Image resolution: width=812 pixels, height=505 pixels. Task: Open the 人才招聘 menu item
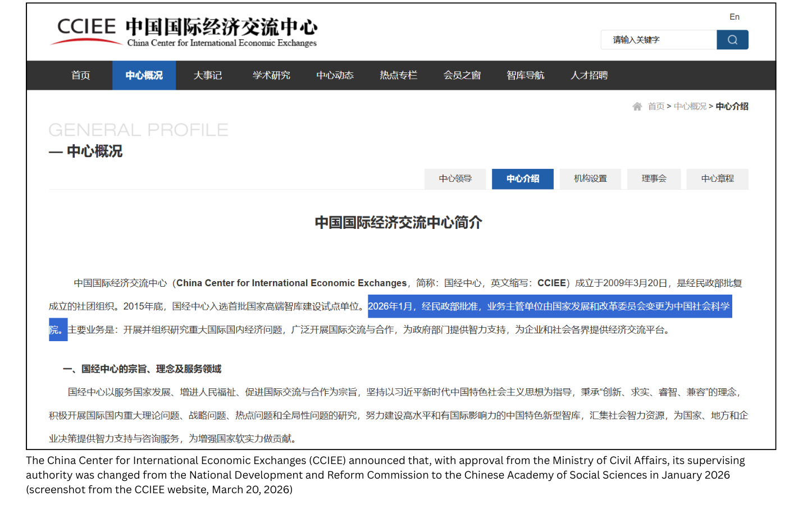coord(589,75)
